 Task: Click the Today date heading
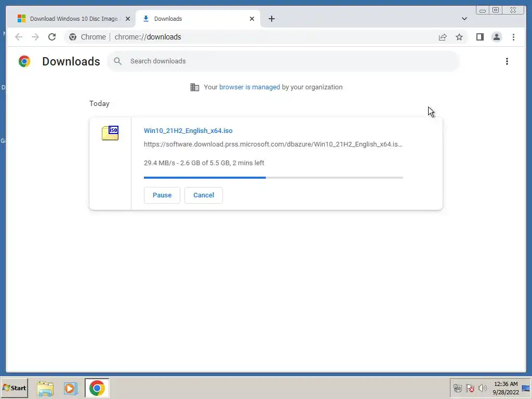pos(99,103)
